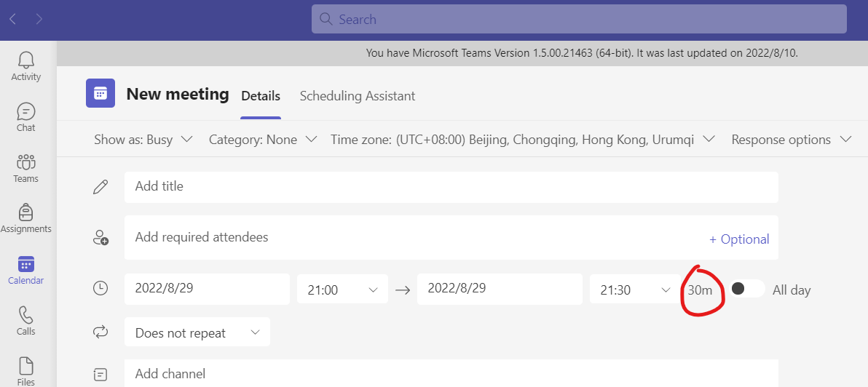Click the Search box
868x387 pixels.
579,20
